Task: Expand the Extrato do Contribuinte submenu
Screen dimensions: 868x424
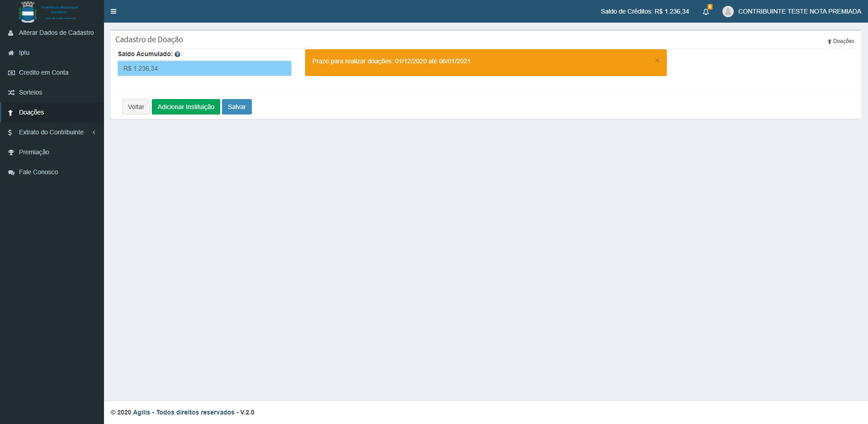Action: 51,132
